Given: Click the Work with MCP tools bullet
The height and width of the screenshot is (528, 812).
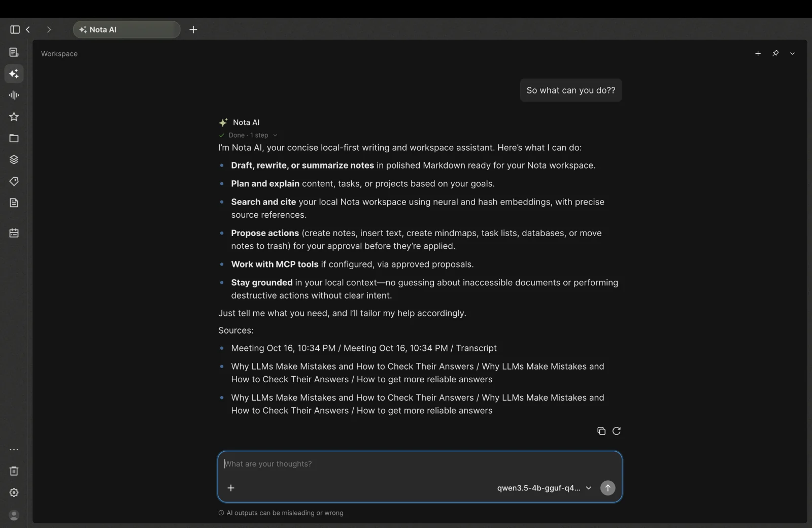Looking at the screenshot, I should (x=352, y=265).
